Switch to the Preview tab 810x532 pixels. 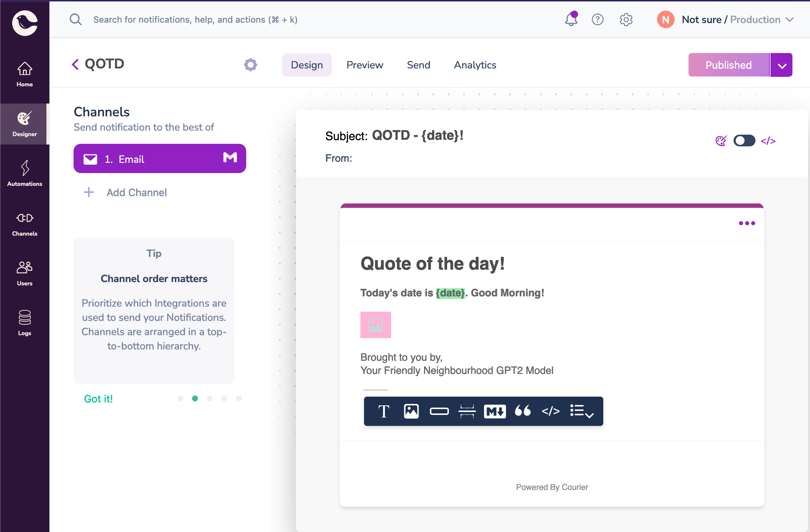click(364, 65)
